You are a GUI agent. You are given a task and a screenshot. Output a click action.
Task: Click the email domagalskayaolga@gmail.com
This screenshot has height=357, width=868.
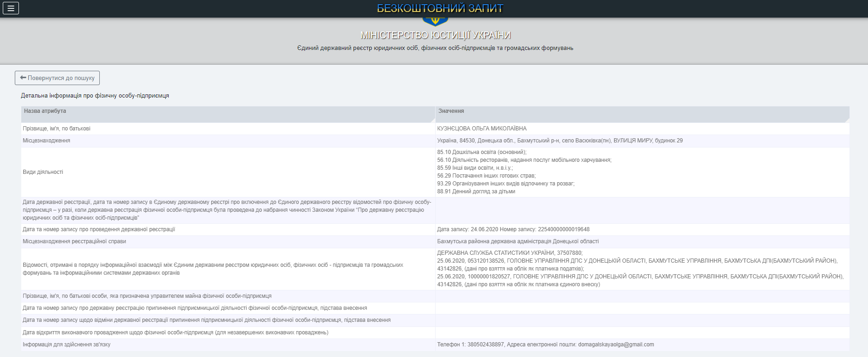click(616, 345)
